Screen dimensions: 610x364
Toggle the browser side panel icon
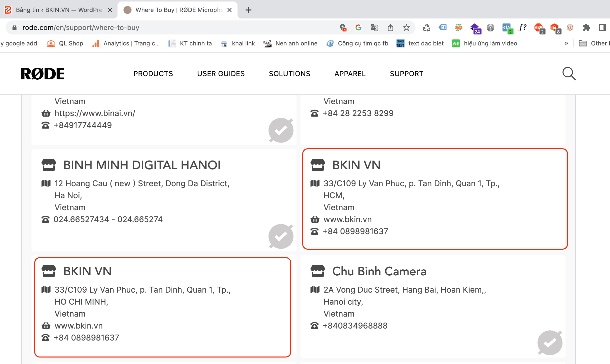(602, 27)
